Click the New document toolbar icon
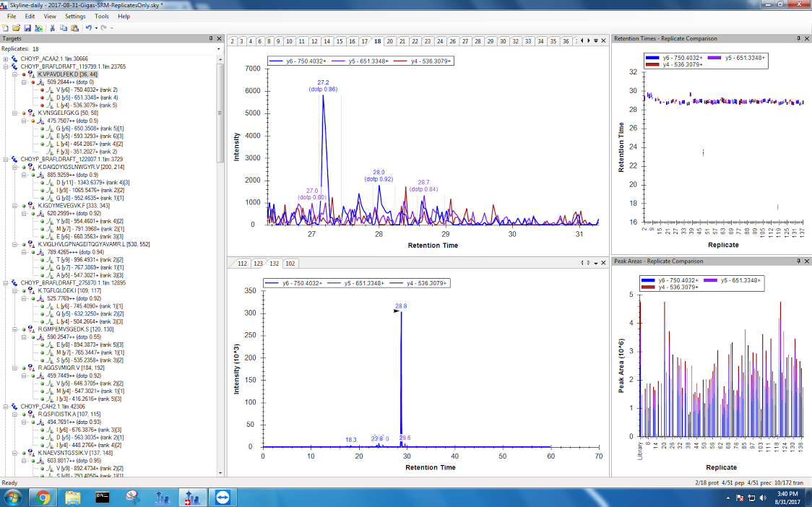This screenshot has height=507, width=812. coord(6,27)
